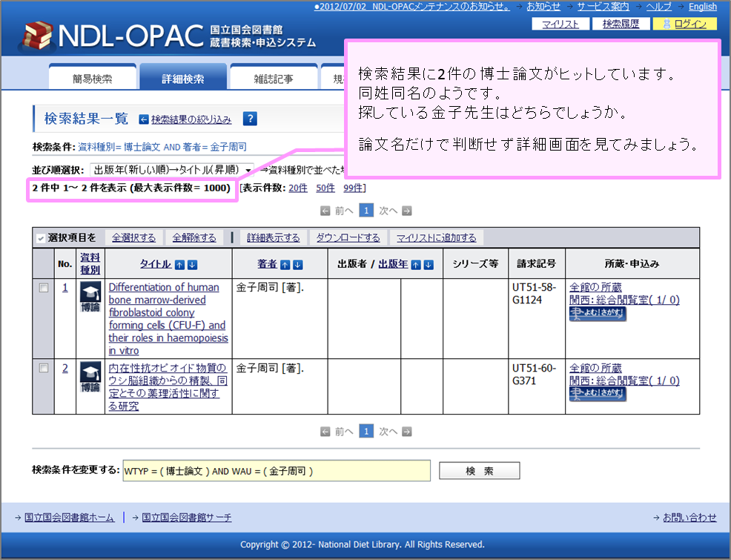Click the narrow-results left arrow icon
731x560 pixels.
coord(144,120)
